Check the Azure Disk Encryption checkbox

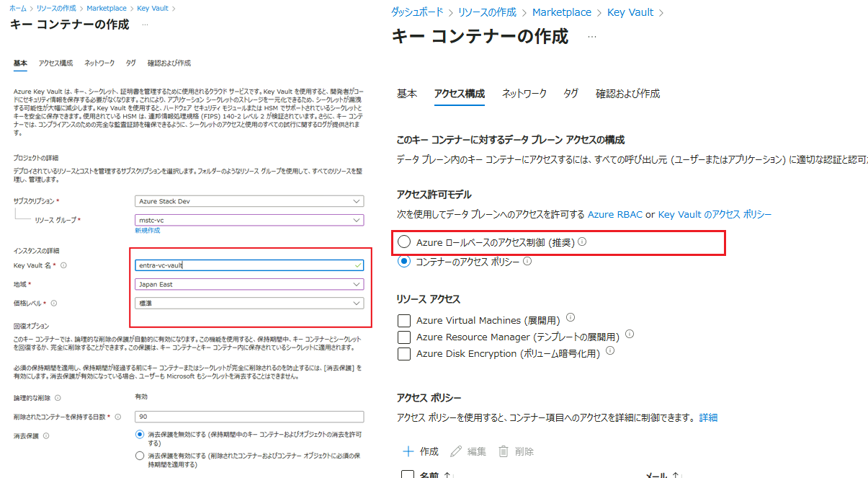click(404, 354)
